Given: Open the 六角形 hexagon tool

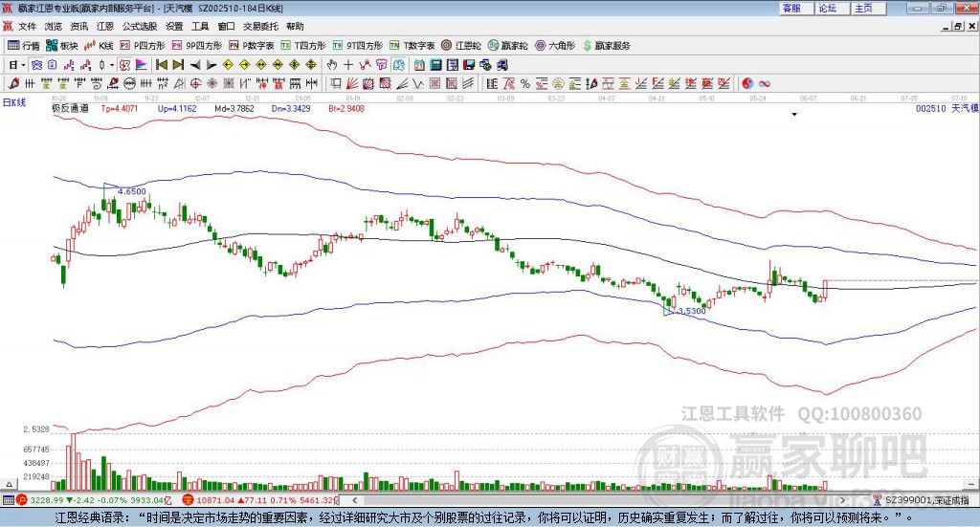Looking at the screenshot, I should 555,46.
